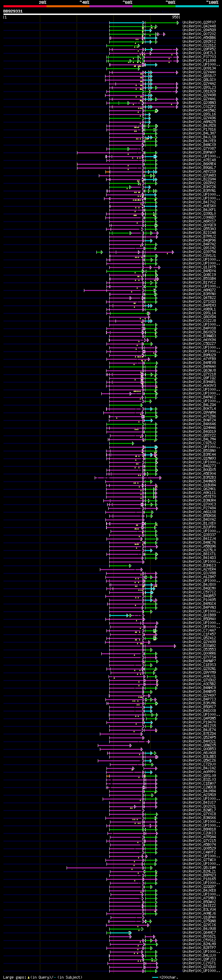Select the UniRef100_B5DW02 label
222x980 pixels.
(x=199, y=902)
